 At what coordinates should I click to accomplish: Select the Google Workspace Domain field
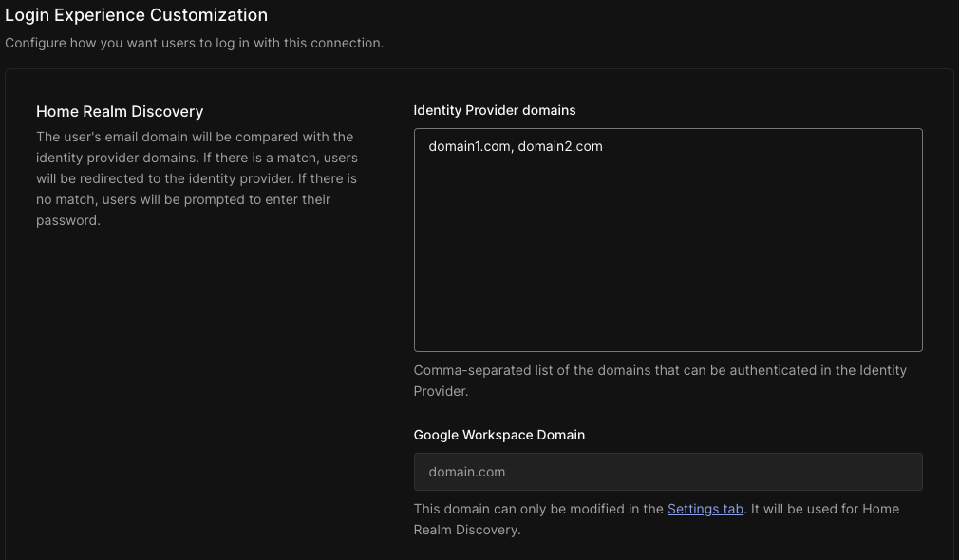pos(668,472)
